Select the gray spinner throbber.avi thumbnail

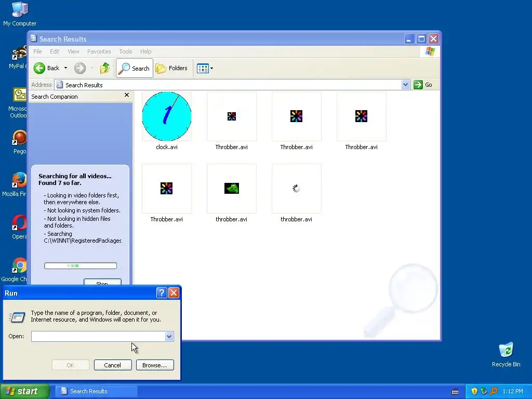coord(297,189)
